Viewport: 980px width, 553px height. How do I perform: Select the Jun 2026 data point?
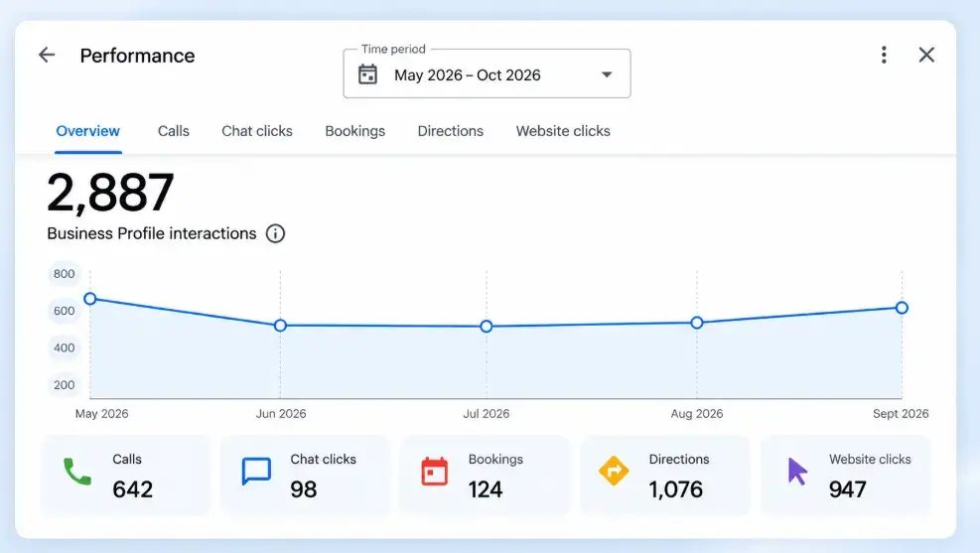pos(281,326)
